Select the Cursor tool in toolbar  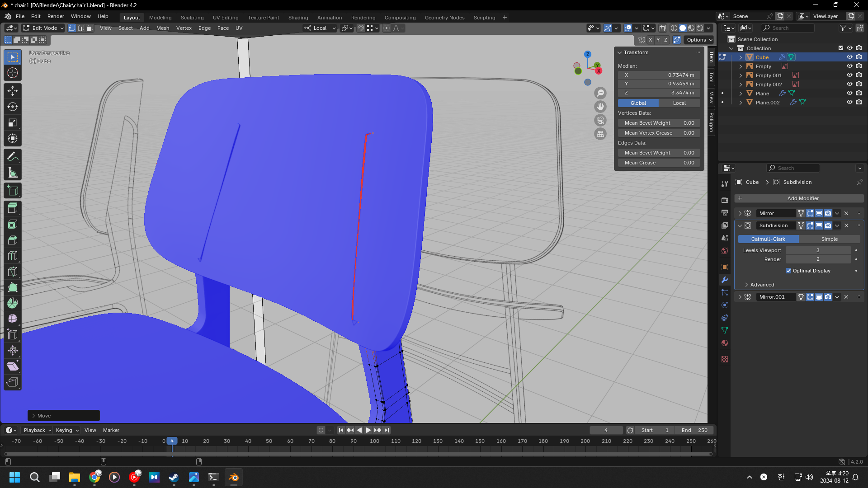coord(13,73)
